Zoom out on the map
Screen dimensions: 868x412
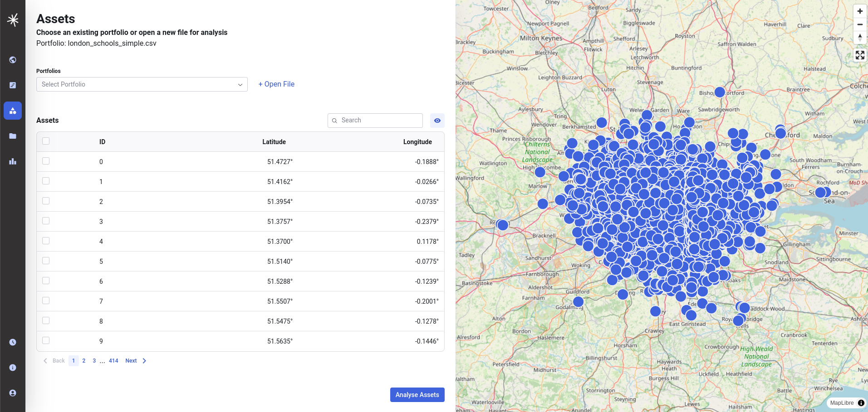860,24
